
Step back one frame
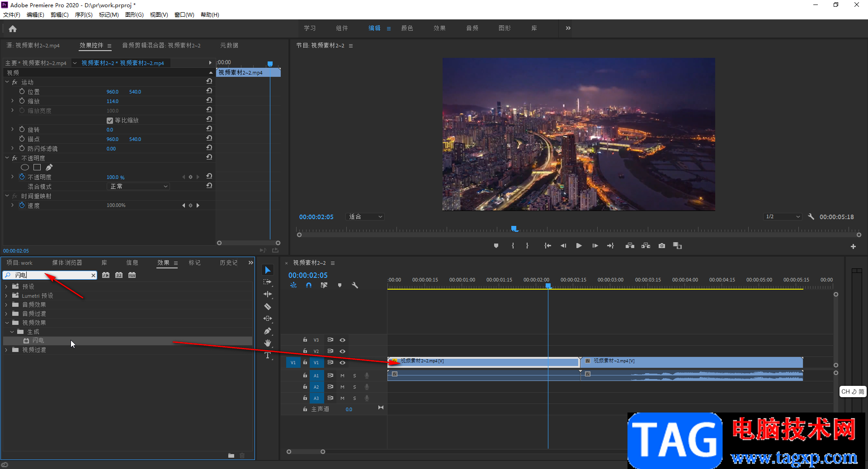(x=563, y=246)
